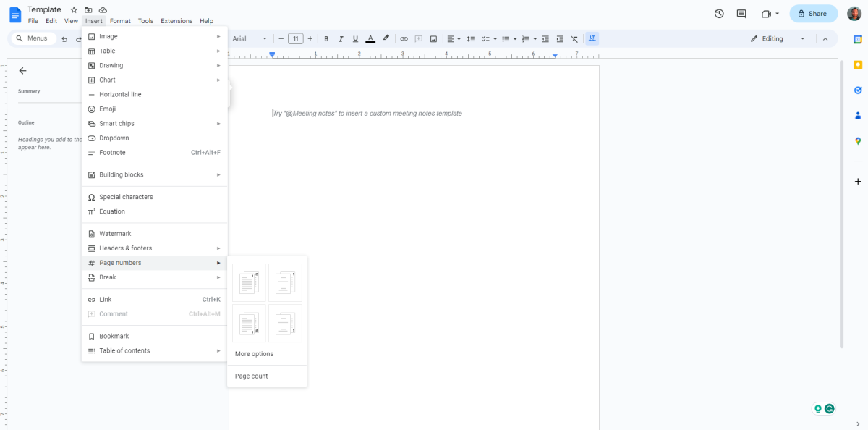Click More options in page numbers submenu
The width and height of the screenshot is (868, 430).
pos(267,354)
